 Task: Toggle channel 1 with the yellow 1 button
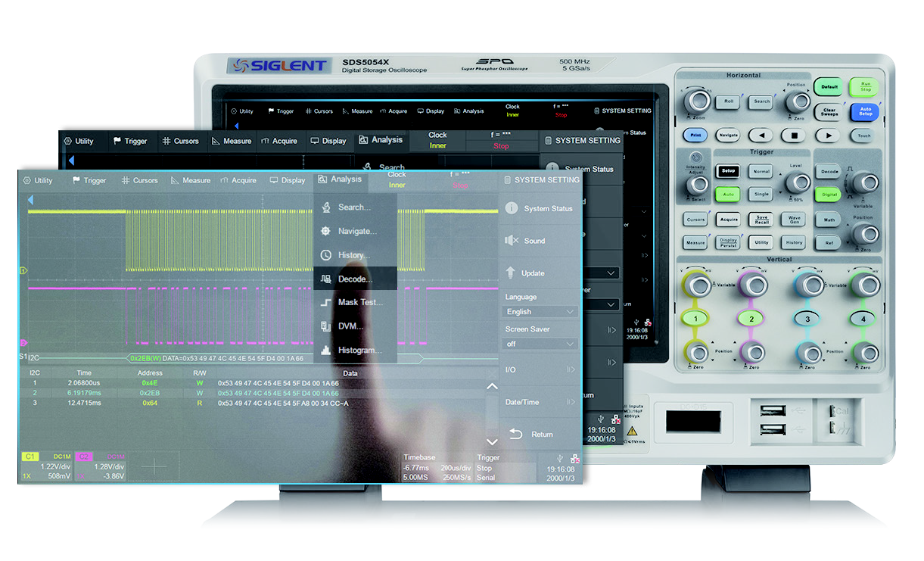(695, 319)
